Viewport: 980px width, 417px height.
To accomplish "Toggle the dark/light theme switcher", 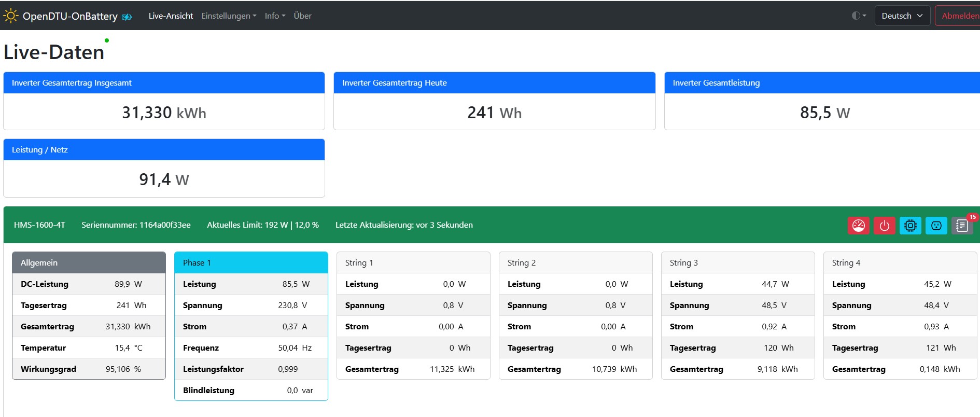I will (x=859, y=16).
